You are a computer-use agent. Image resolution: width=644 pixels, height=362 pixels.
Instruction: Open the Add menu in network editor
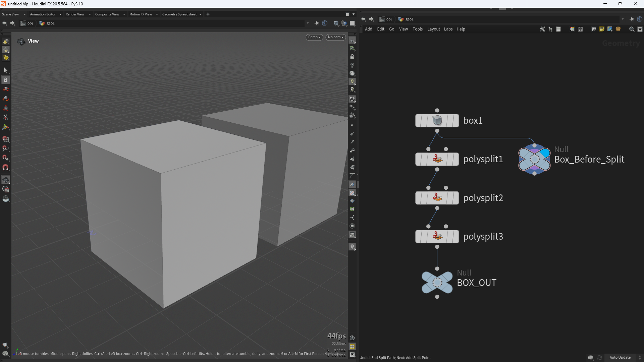pyautogui.click(x=369, y=29)
